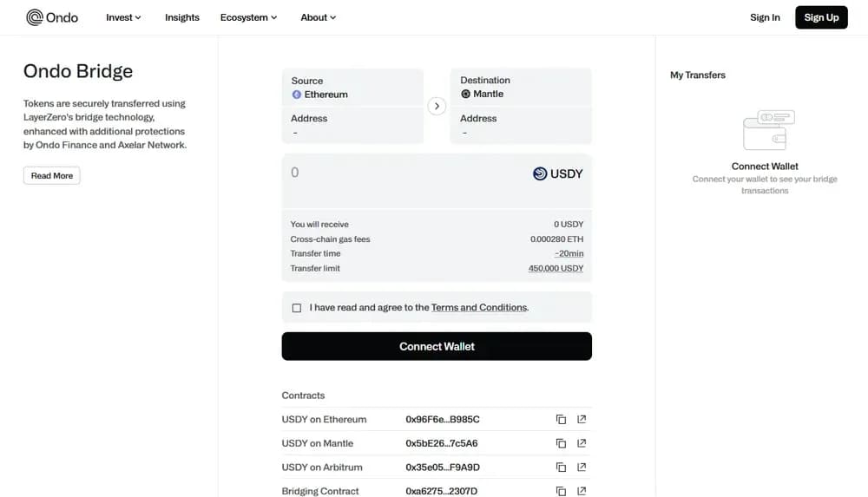Check the agree to terms checkbox
The height and width of the screenshot is (497, 868).
coord(297,308)
